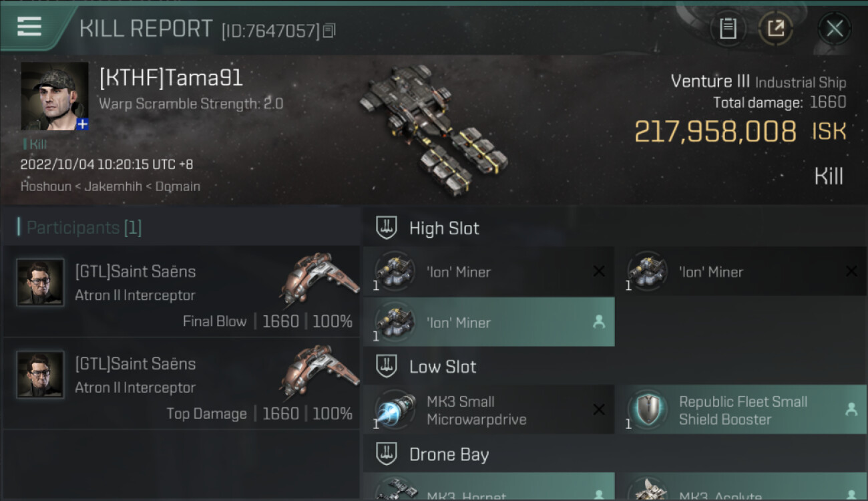Open the hamburger menu icon
868x501 pixels.
29,26
